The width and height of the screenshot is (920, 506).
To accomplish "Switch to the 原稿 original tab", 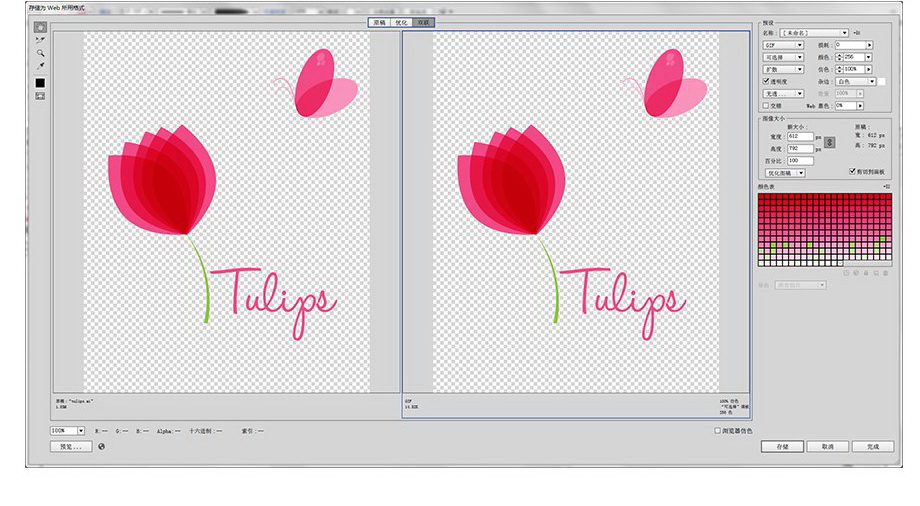I will pos(379,22).
